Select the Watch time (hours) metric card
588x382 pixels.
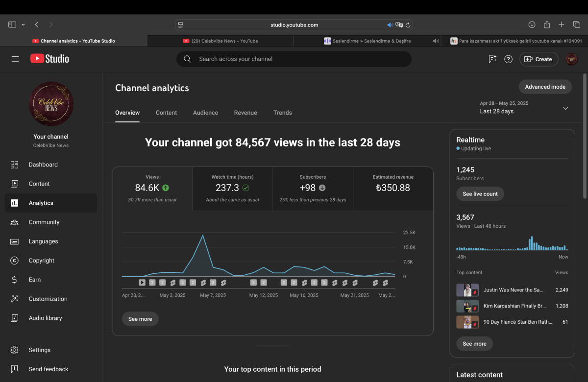point(233,189)
